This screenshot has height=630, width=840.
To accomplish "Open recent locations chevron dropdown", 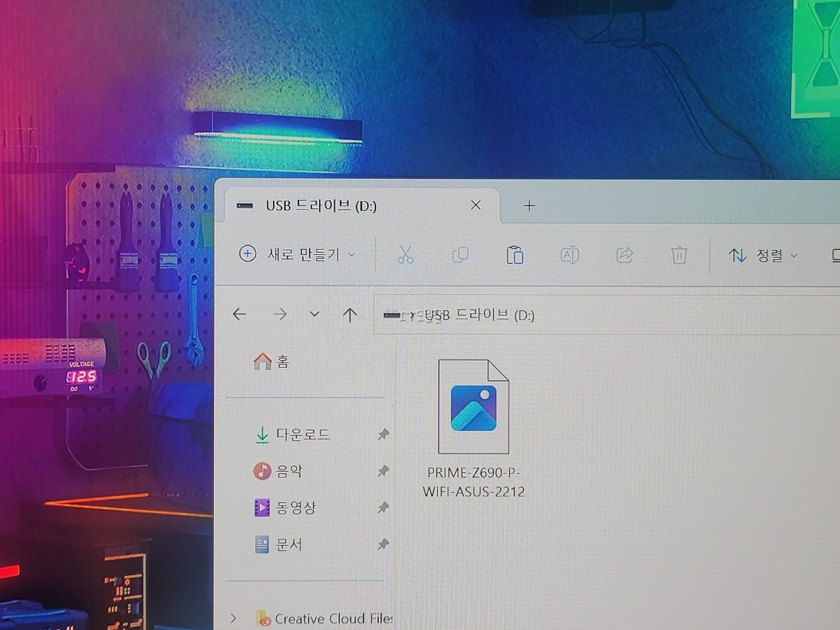I will [x=314, y=314].
